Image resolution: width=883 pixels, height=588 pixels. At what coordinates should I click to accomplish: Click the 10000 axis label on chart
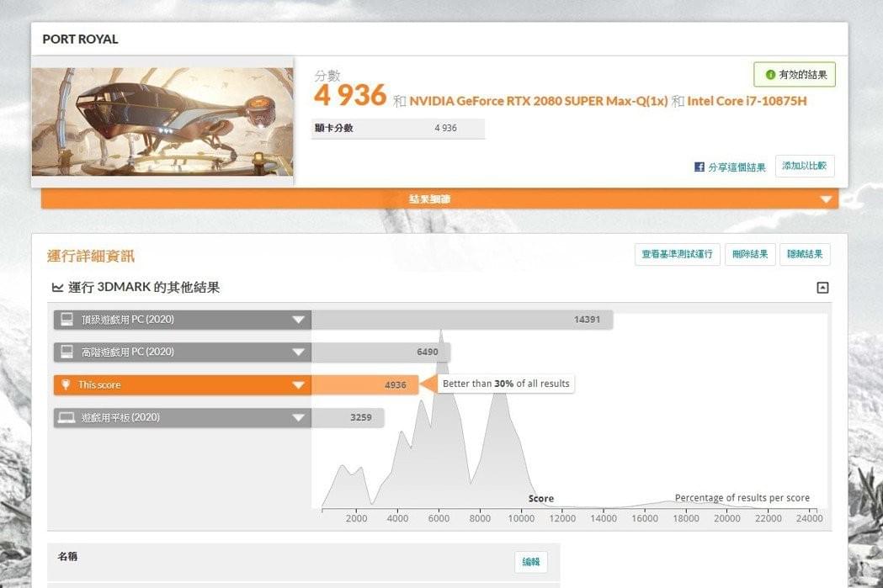[521, 518]
